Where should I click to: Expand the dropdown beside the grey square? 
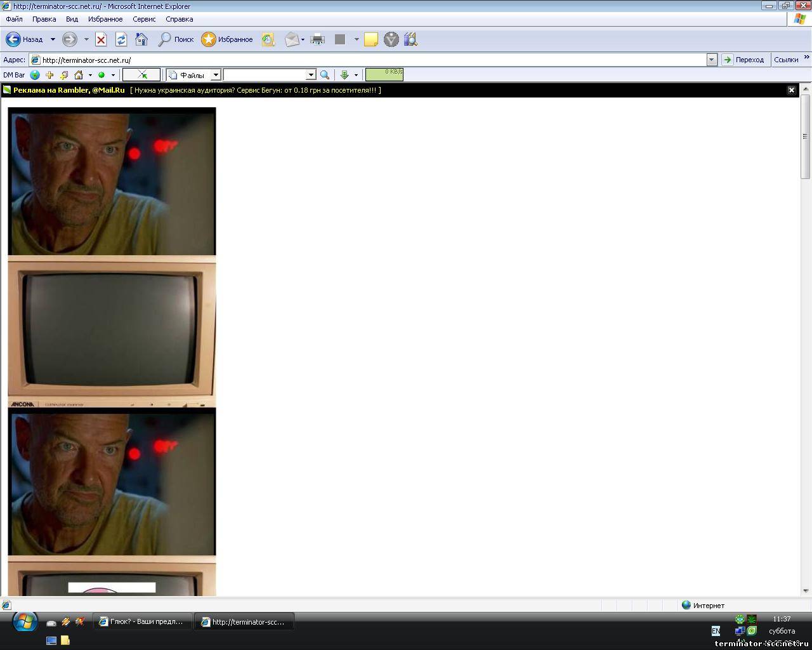(357, 39)
